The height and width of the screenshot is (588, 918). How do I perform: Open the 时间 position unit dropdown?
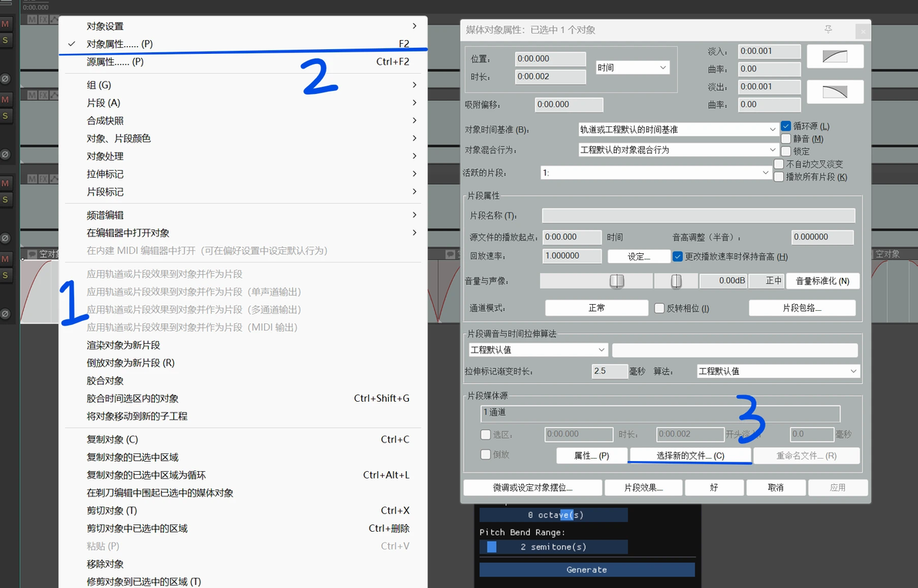pyautogui.click(x=632, y=68)
